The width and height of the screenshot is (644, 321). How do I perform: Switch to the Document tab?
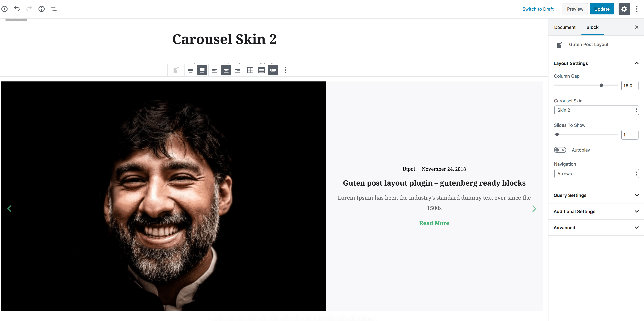coord(565,27)
